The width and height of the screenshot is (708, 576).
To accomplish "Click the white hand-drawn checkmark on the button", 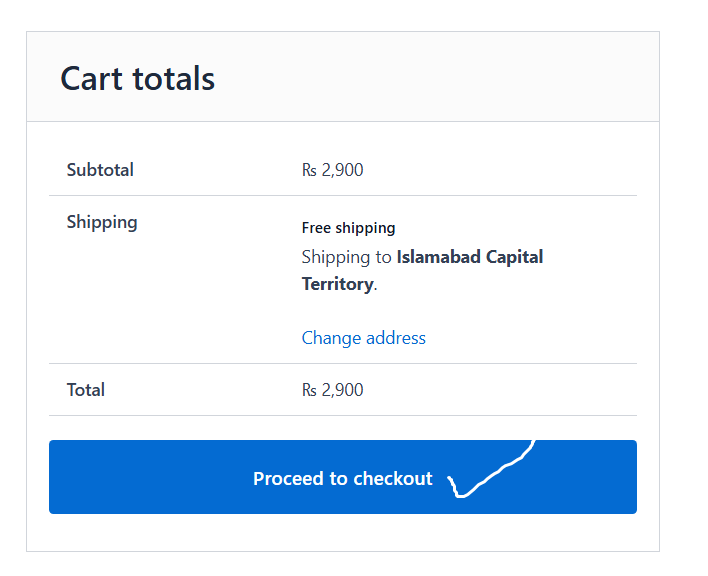I will [492, 470].
